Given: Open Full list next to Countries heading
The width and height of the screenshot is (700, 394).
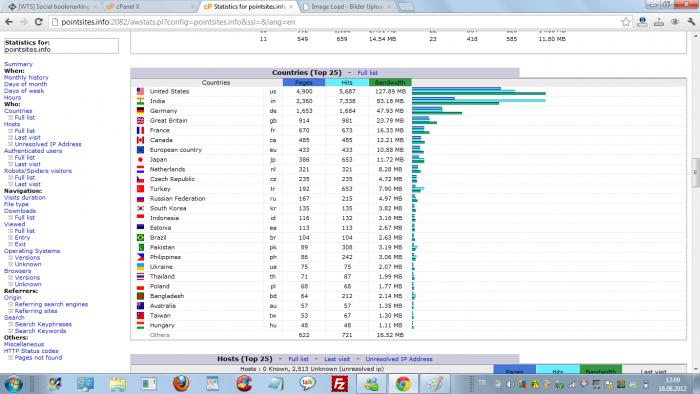Looking at the screenshot, I should click(x=367, y=73).
